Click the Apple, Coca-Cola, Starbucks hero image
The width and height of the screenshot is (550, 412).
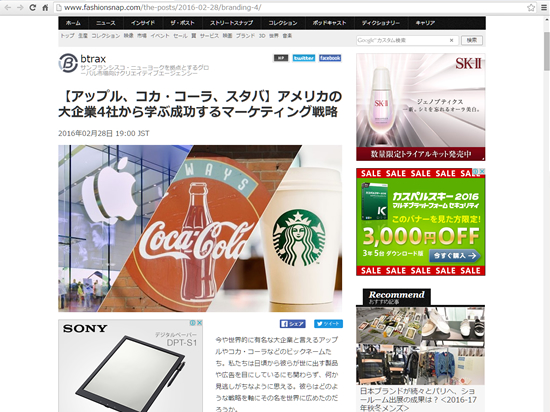200,228
